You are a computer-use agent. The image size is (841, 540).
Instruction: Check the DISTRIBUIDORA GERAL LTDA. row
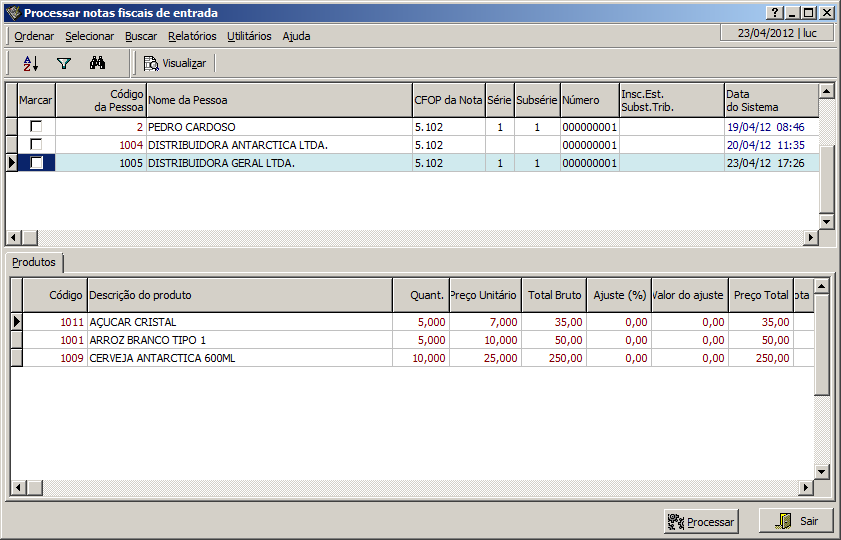coord(37,163)
